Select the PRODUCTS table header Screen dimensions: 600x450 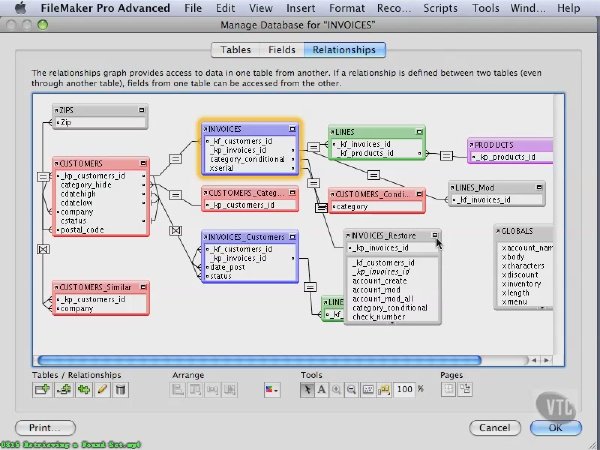click(510, 145)
